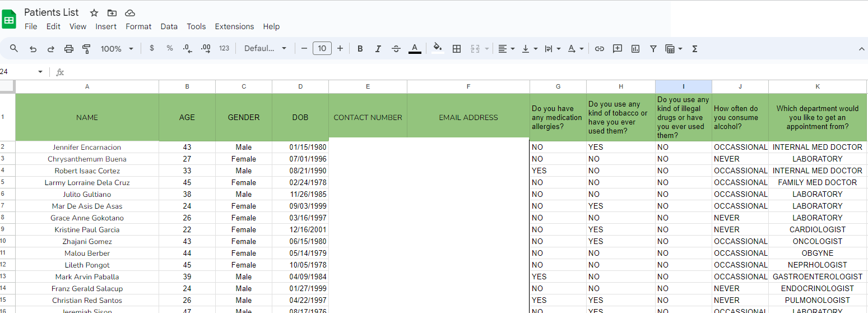Toggle bold formatting

pos(360,49)
